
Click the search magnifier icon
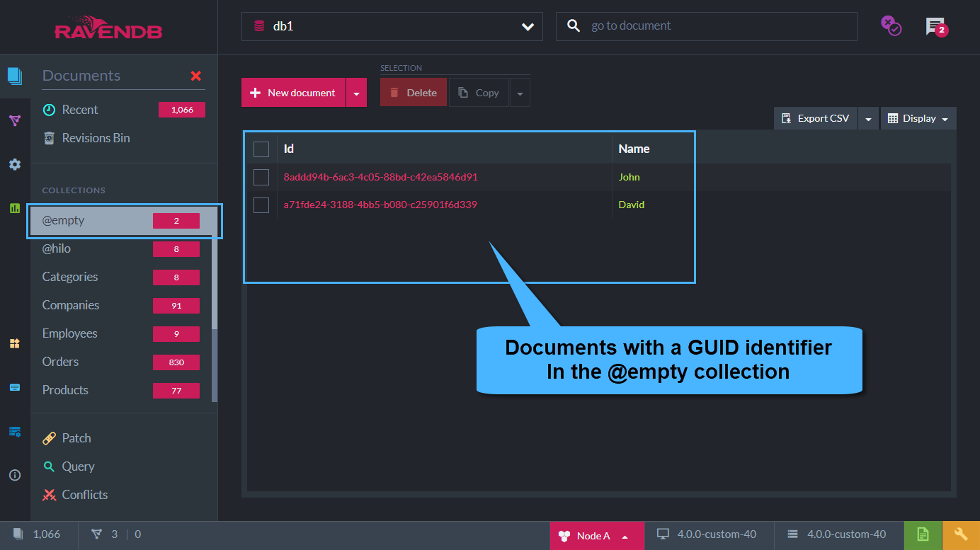574,26
